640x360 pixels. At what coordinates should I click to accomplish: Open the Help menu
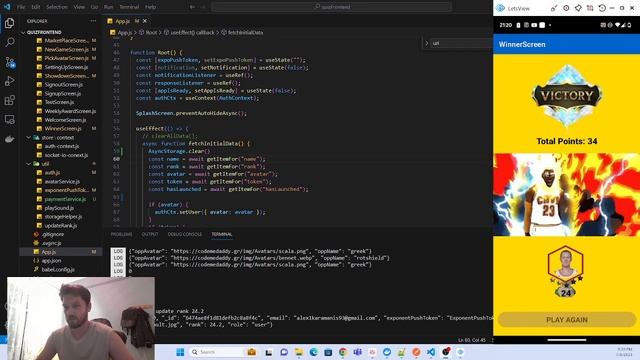[x=150, y=7]
